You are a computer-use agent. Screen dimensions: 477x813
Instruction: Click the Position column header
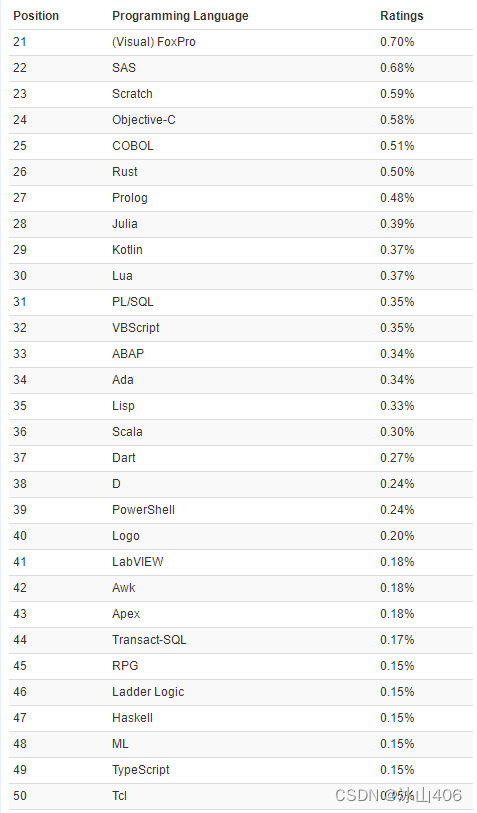36,16
